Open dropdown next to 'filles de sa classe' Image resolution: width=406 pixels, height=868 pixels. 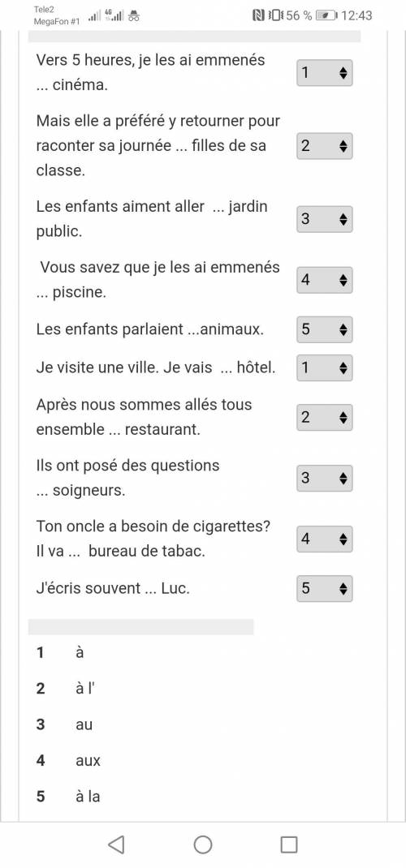(325, 146)
